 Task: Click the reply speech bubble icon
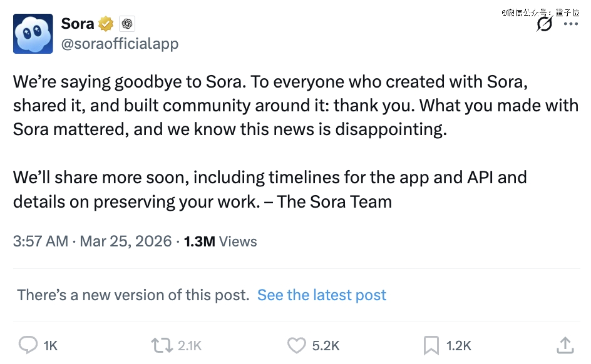pos(28,345)
